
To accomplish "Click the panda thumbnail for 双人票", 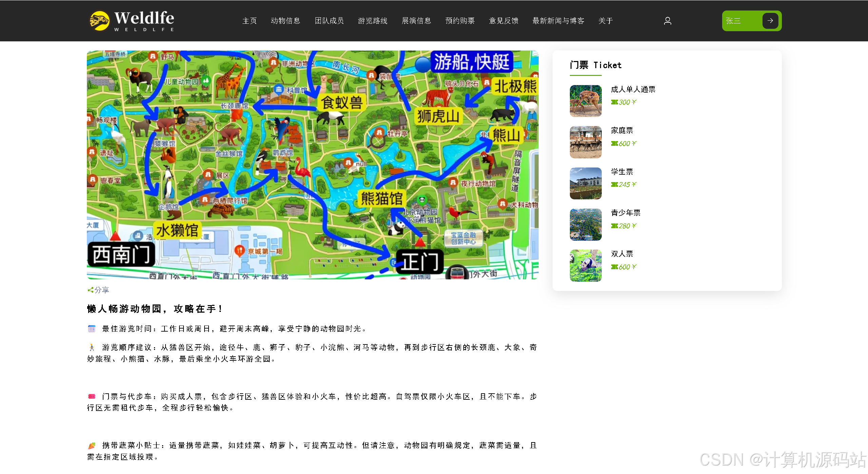I will (x=585, y=265).
